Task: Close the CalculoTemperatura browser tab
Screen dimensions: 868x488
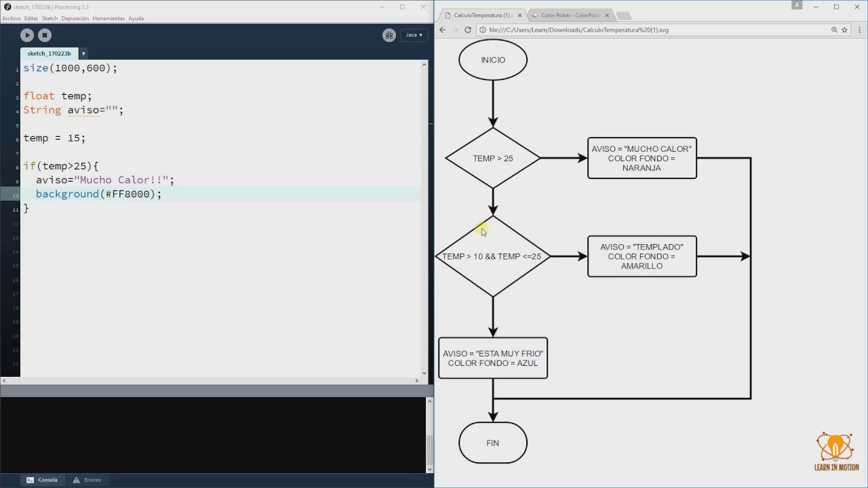Action: pyautogui.click(x=519, y=15)
